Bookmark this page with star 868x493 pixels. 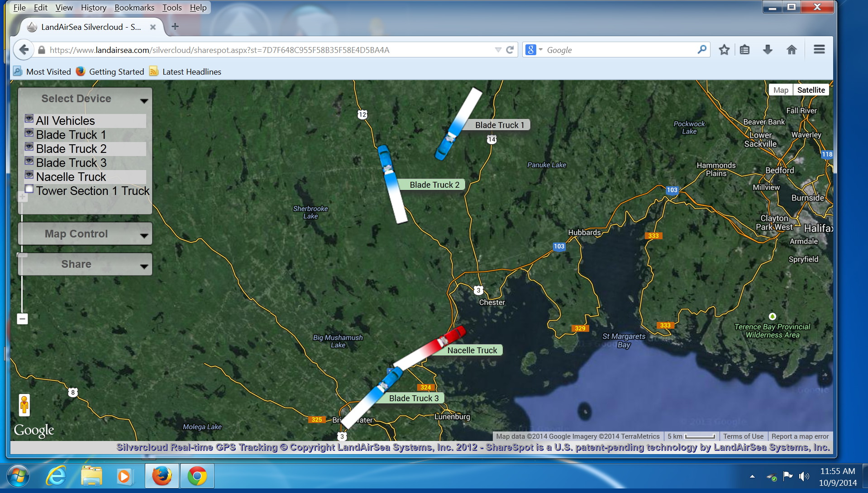click(x=724, y=50)
